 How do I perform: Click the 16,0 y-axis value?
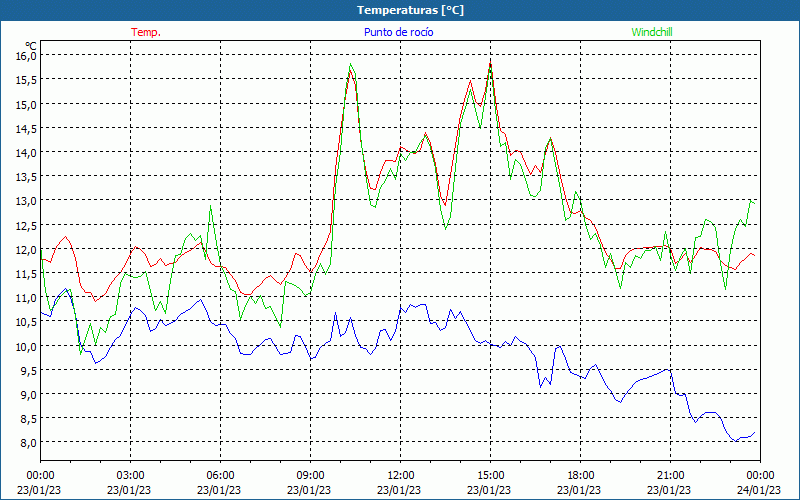click(x=26, y=55)
